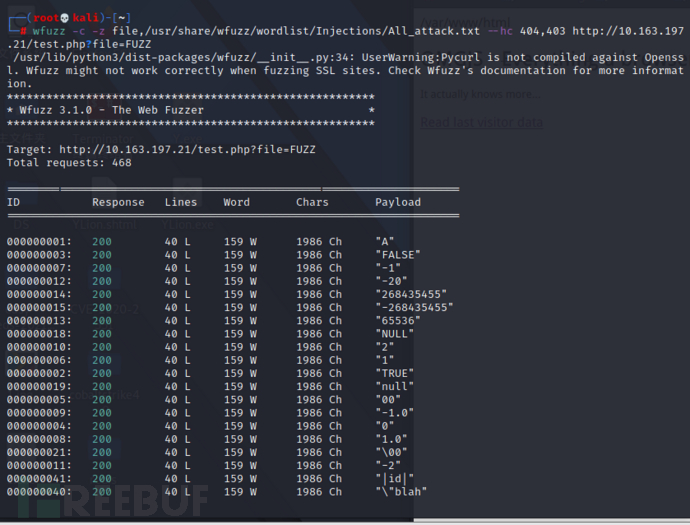Click request ID 000000007
690x525 pixels.
click(39, 268)
